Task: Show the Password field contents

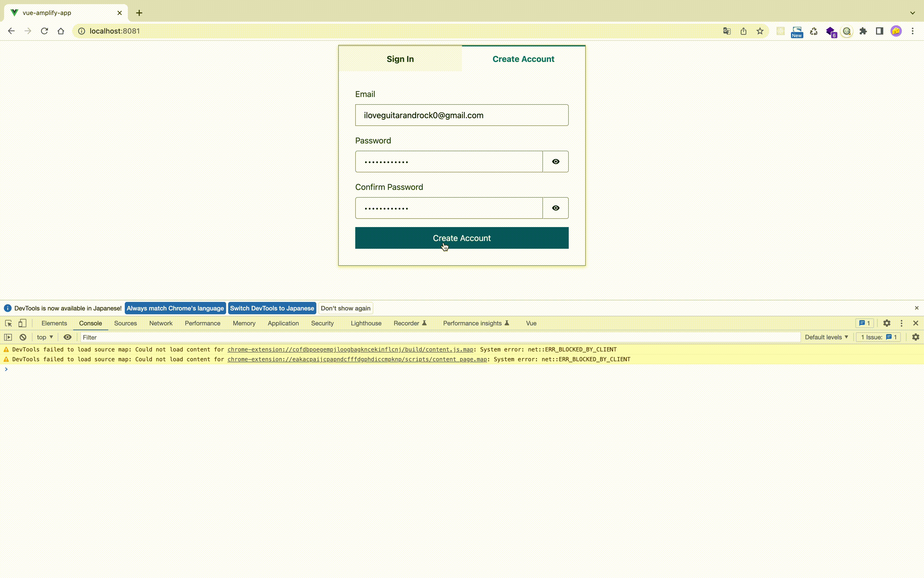Action: click(556, 162)
